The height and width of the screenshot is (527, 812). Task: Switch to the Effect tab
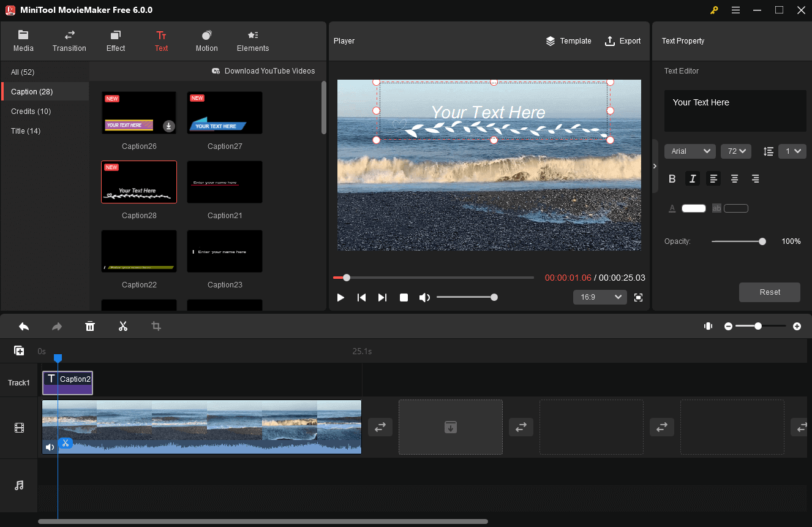point(116,41)
